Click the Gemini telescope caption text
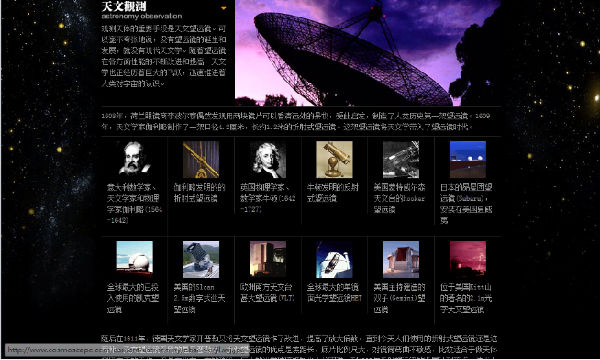Viewport: 600px width, 360px height. point(399,298)
